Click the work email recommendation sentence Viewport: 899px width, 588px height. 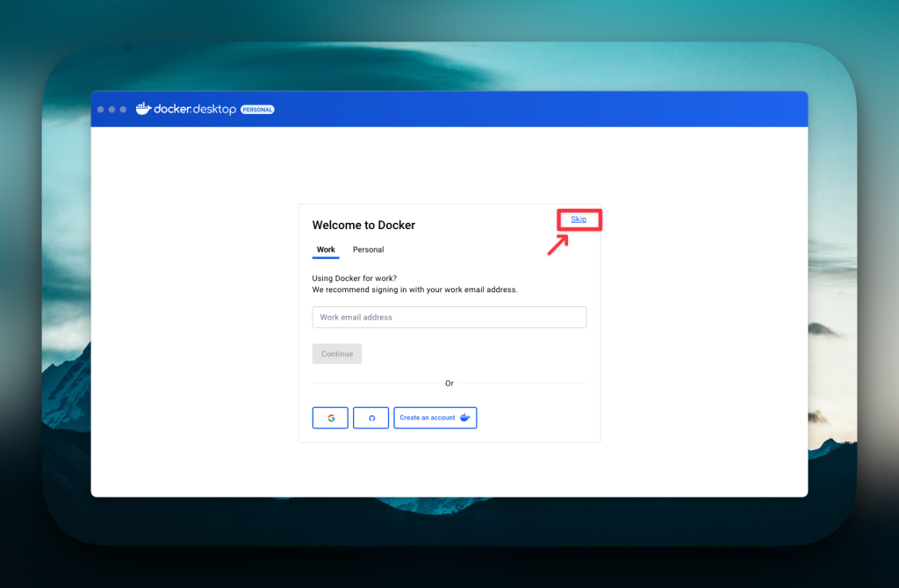414,290
